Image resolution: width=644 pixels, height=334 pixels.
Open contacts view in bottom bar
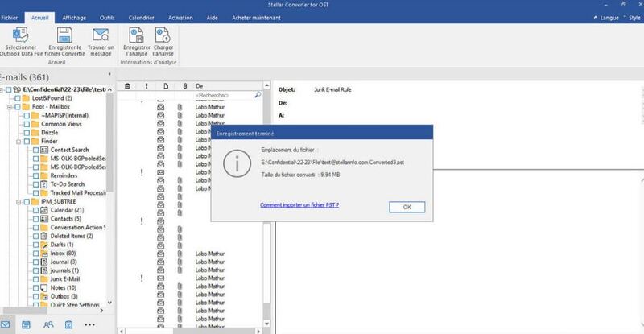[48, 324]
